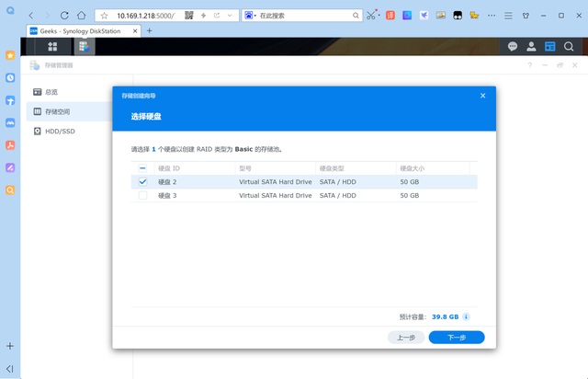Click the 下一步 next button

(x=457, y=338)
